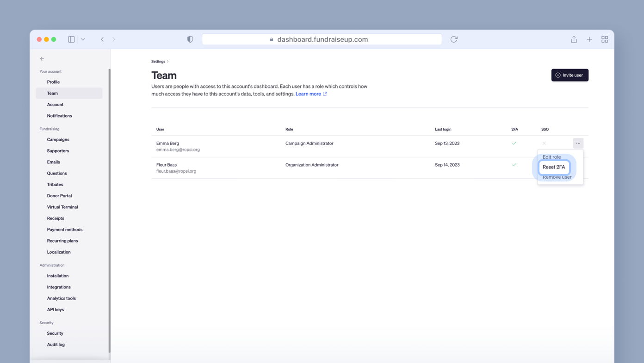Click inside the address bar

(x=322, y=39)
